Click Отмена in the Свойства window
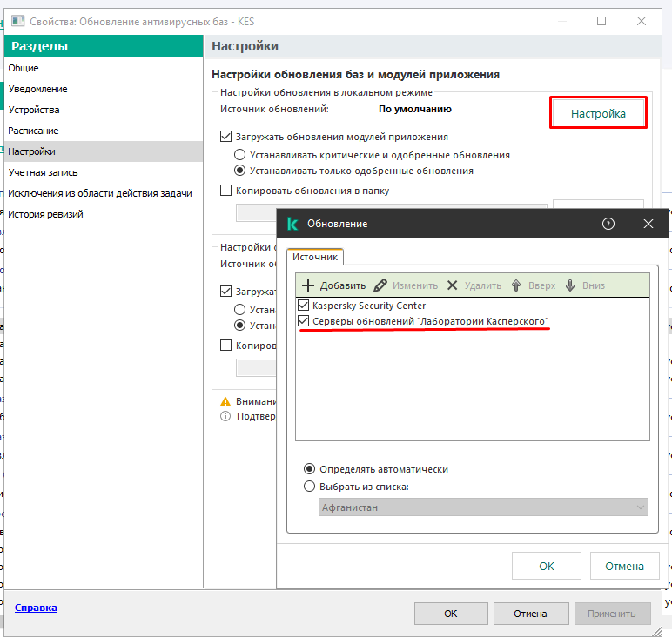Image resolution: width=672 pixels, height=638 pixels. tap(531, 614)
